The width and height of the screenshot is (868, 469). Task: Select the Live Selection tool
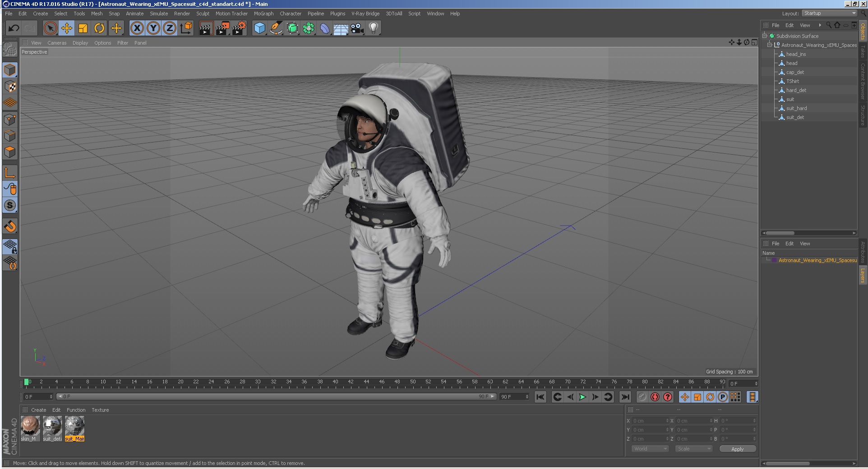click(51, 28)
